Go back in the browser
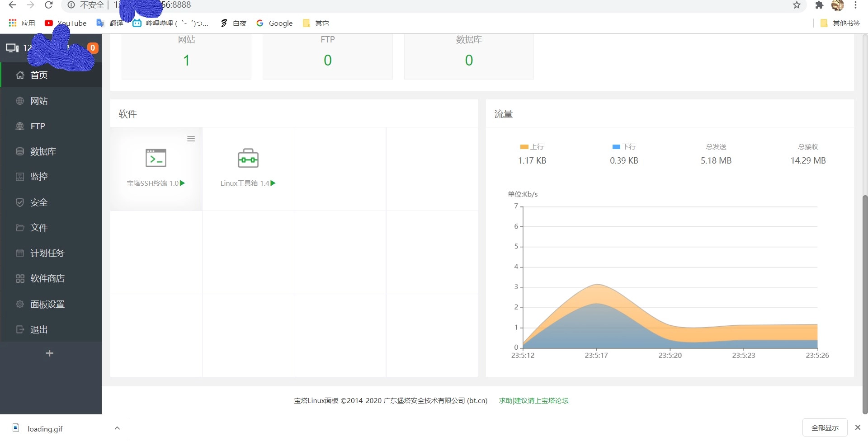The width and height of the screenshot is (868, 441). [12, 5]
